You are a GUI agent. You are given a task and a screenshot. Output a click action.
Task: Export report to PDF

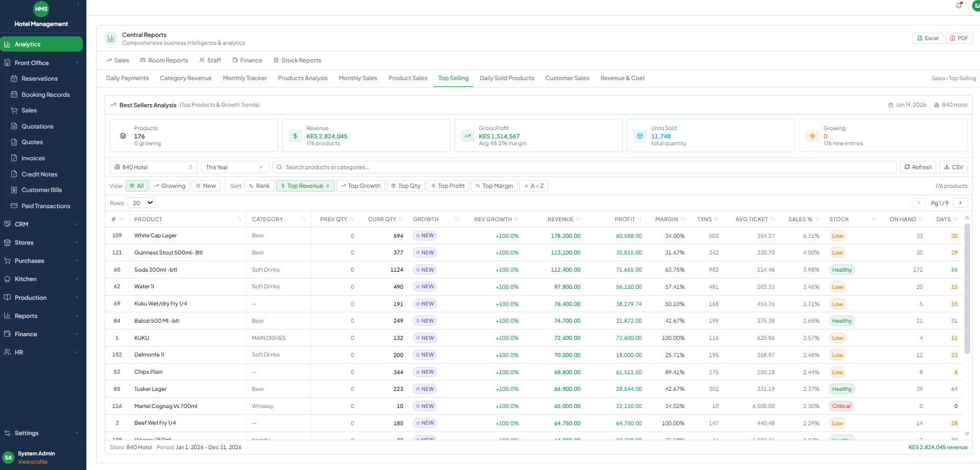(959, 39)
